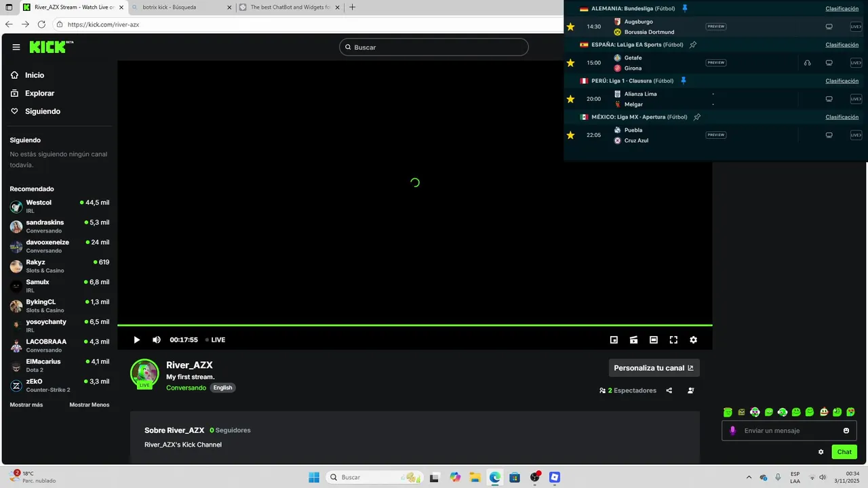Enter fullscreen on the player
Image resolution: width=868 pixels, height=488 pixels.
673,340
